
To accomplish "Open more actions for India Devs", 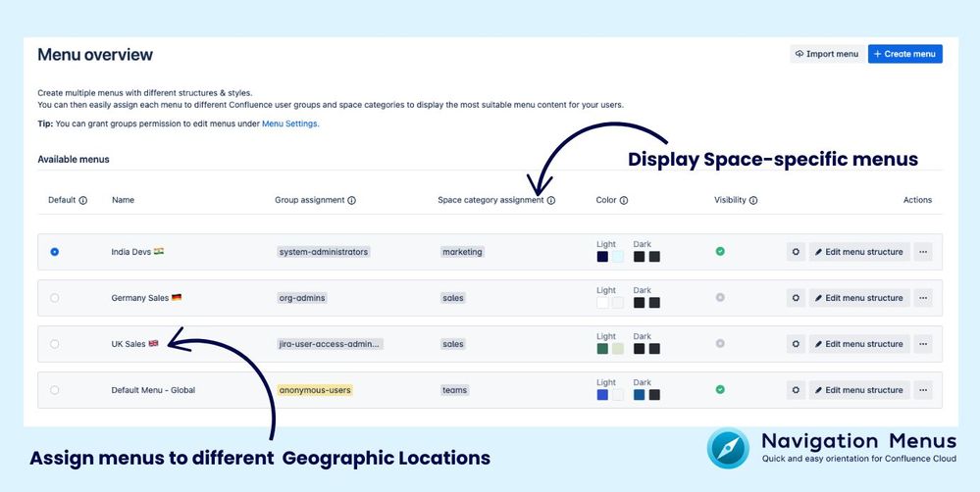I will (x=923, y=252).
